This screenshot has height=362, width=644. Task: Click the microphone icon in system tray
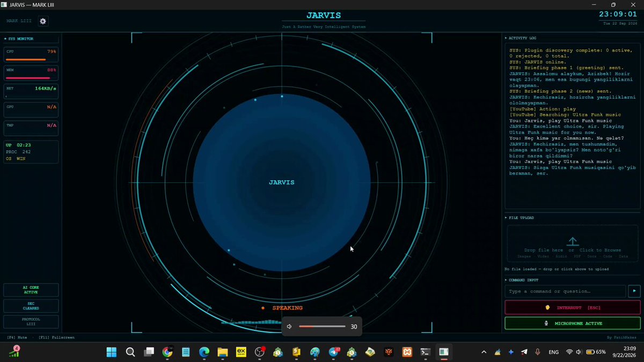pyautogui.click(x=538, y=352)
